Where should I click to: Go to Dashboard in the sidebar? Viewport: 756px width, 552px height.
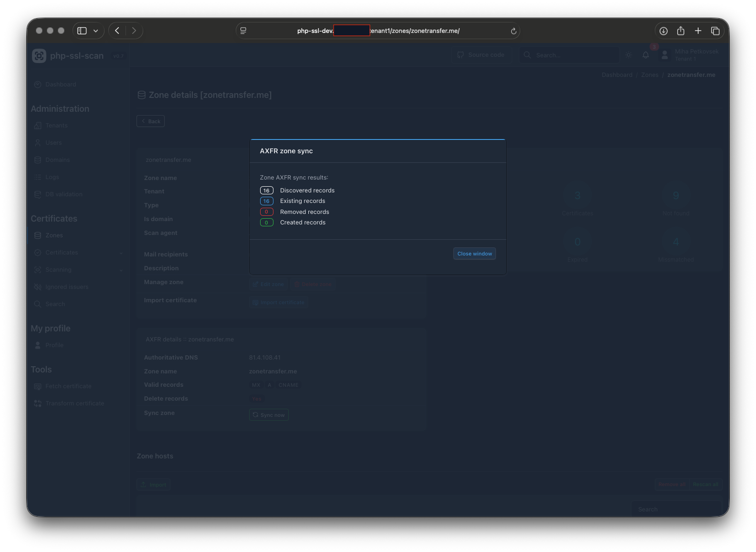click(61, 85)
